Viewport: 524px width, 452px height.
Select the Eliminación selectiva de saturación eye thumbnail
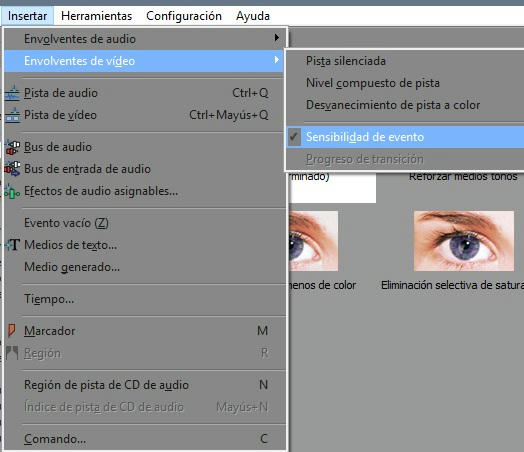coord(464,241)
